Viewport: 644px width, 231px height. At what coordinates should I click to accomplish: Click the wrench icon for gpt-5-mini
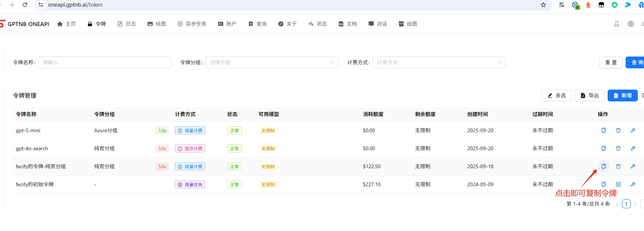(x=633, y=130)
